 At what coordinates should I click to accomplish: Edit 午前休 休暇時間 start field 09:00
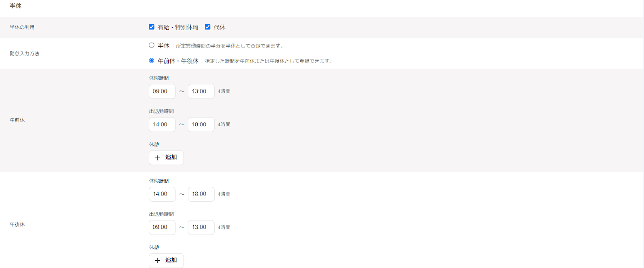[x=162, y=91]
